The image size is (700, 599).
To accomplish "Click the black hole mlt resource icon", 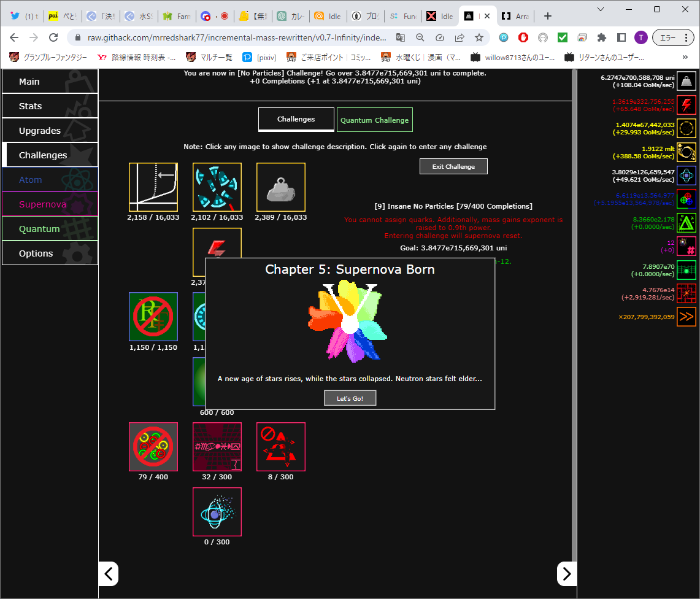I will (x=686, y=152).
